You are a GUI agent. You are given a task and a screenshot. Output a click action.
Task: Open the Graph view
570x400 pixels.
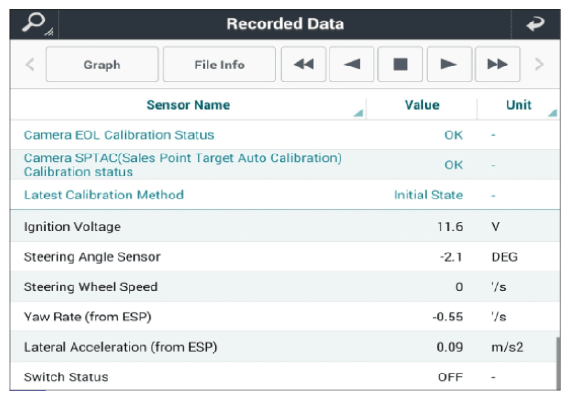click(x=102, y=64)
